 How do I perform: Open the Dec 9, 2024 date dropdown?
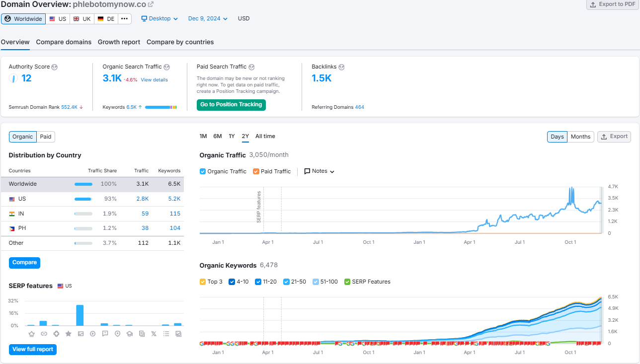[208, 18]
